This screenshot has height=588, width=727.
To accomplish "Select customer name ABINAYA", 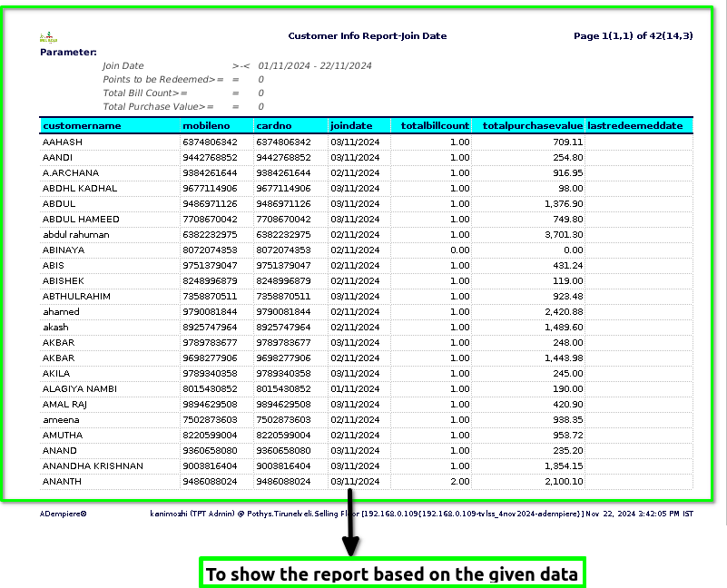I will (x=64, y=250).
